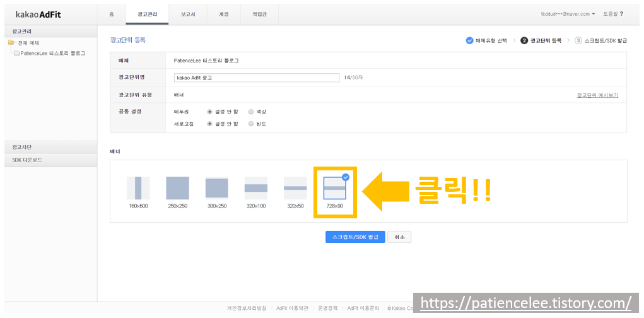Click the 스크립트/SDK 발급 button

click(355, 237)
